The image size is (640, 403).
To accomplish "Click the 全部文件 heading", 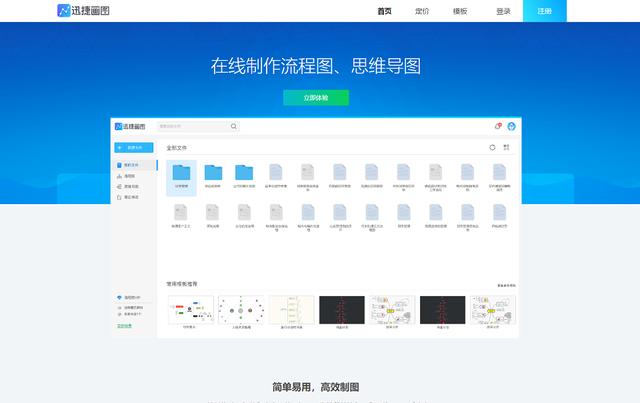I will click(177, 148).
